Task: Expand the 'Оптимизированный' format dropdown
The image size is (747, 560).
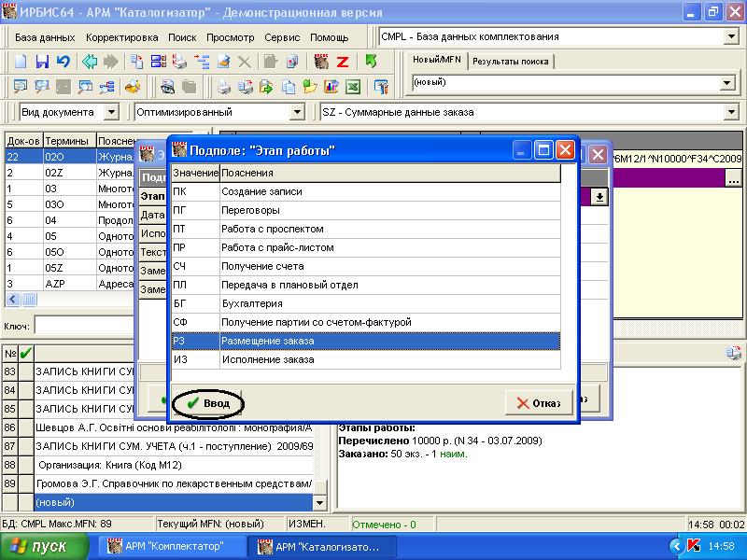Action: coord(297,112)
